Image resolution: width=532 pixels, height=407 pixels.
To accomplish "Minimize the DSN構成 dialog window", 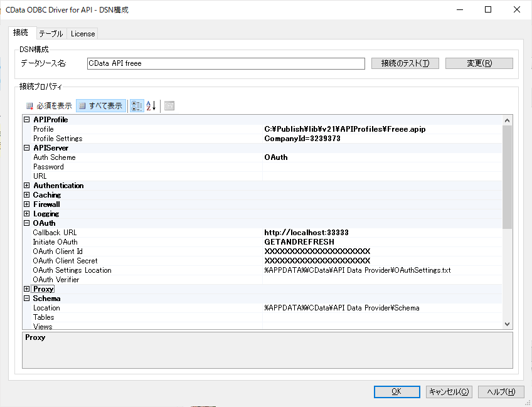I will coord(460,9).
